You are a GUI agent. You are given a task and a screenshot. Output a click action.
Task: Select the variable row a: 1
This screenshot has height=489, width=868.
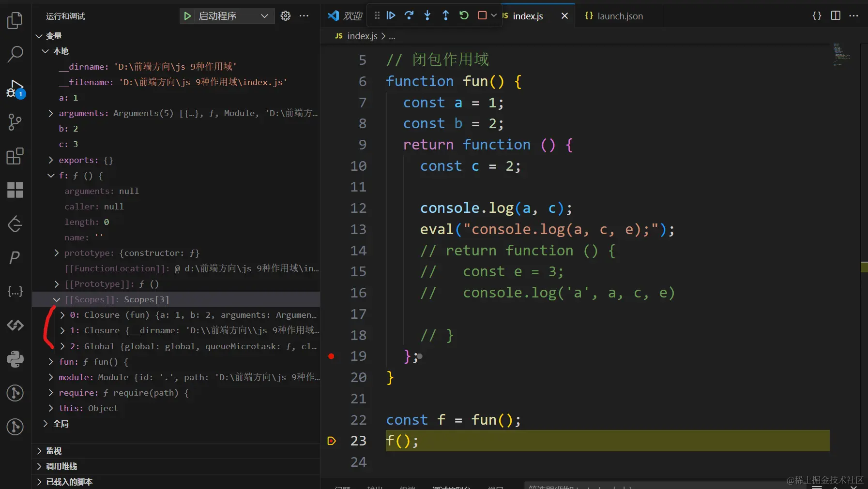(176, 98)
